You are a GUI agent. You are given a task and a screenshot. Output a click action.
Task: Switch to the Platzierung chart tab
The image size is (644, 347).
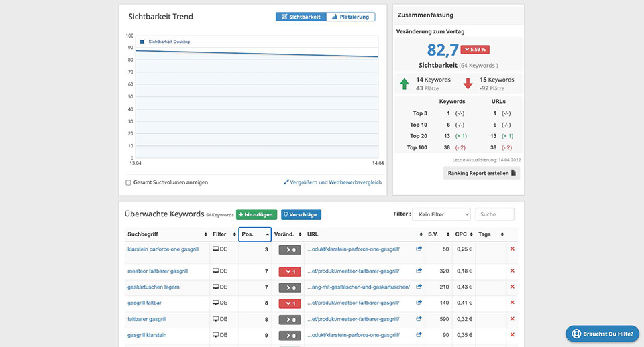click(x=351, y=17)
